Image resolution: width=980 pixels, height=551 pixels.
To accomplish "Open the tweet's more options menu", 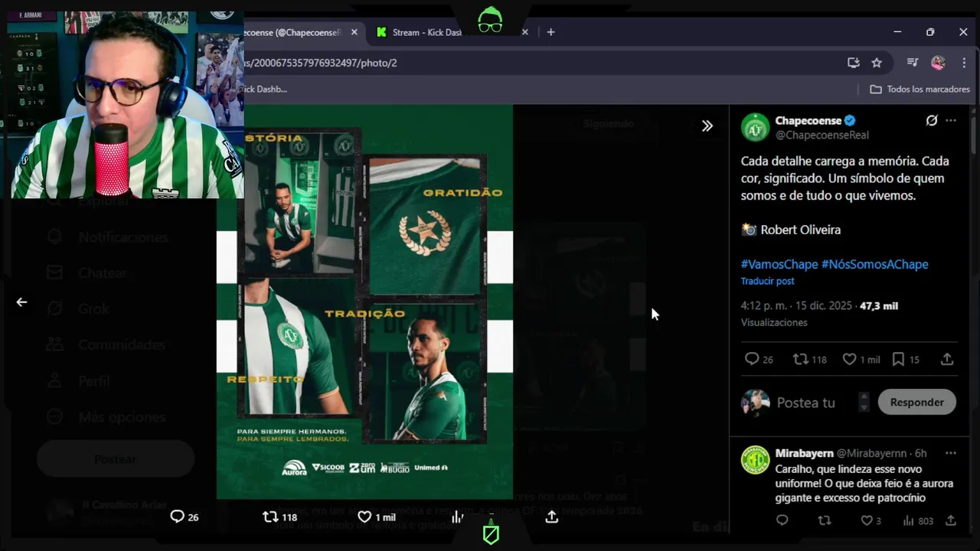I will click(951, 121).
